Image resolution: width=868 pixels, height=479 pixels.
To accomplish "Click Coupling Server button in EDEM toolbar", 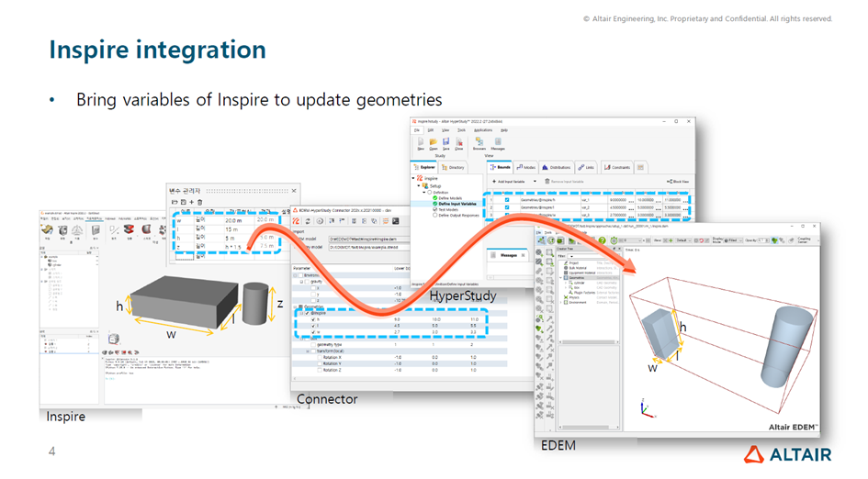I will point(805,240).
